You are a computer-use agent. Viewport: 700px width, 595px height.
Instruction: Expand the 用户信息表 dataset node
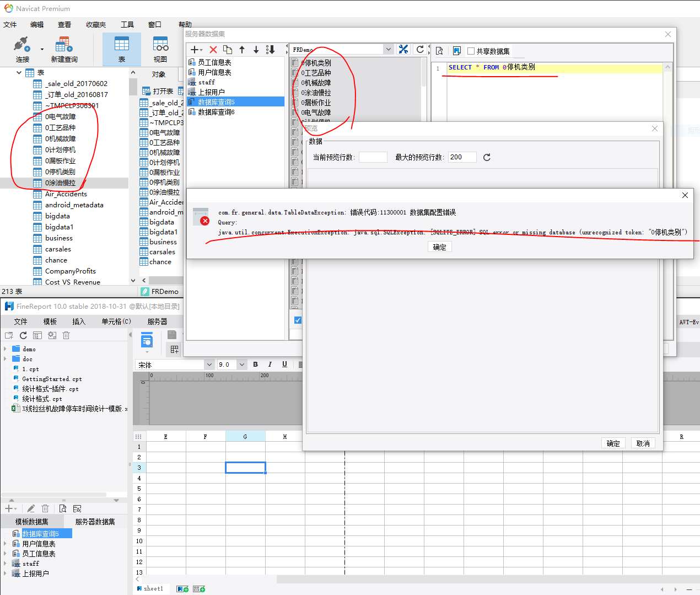[6, 544]
